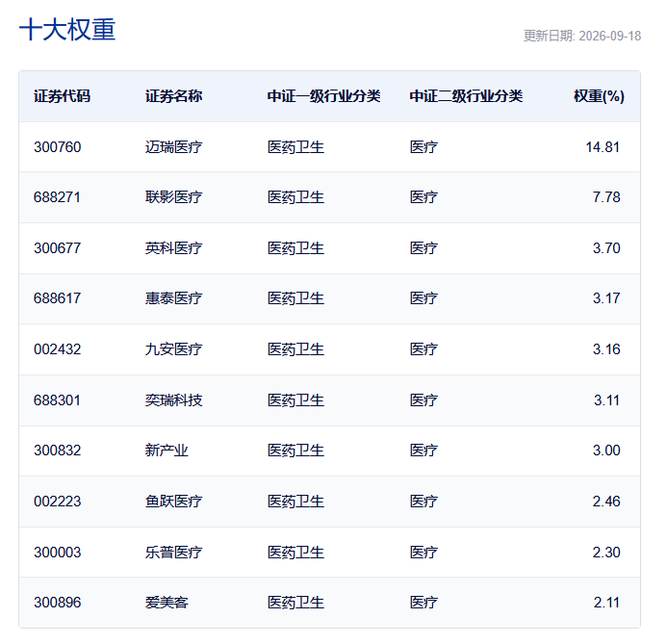This screenshot has height=644, width=667.
Task: Click weight value 3.70
Action: coord(606,248)
